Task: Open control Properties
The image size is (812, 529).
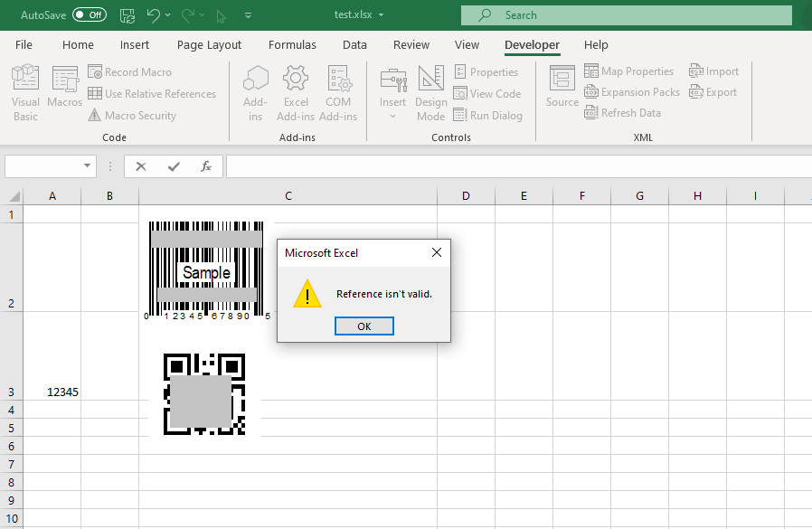Action: (x=486, y=72)
